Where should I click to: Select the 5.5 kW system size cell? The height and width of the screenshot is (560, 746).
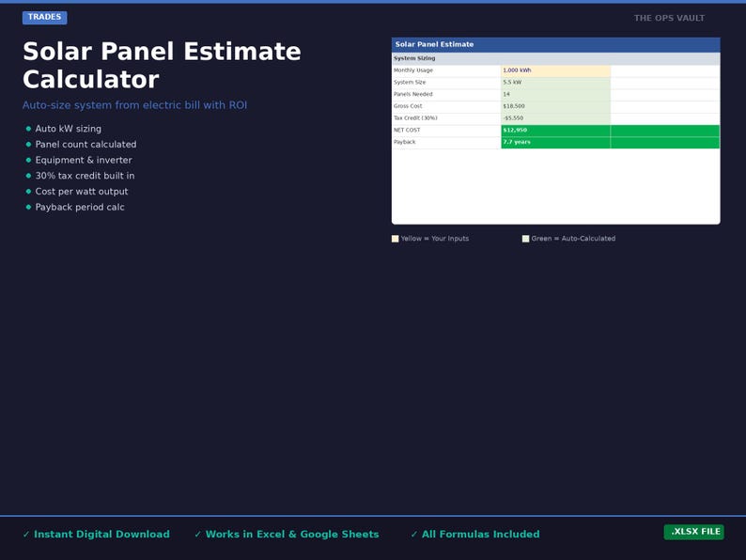click(555, 83)
